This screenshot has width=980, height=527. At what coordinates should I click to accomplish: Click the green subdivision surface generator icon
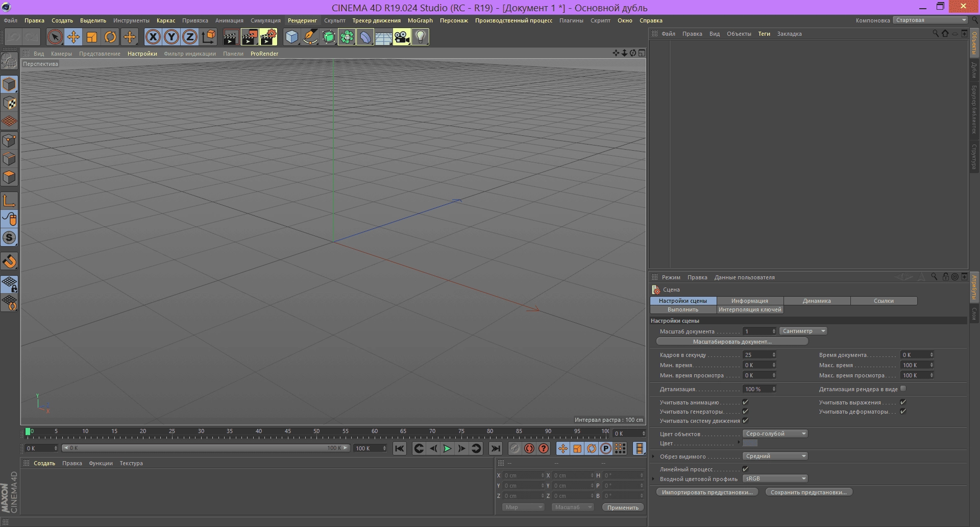(329, 37)
